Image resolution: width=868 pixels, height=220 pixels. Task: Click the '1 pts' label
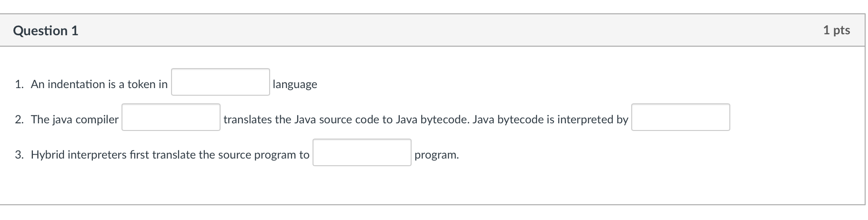837,30
